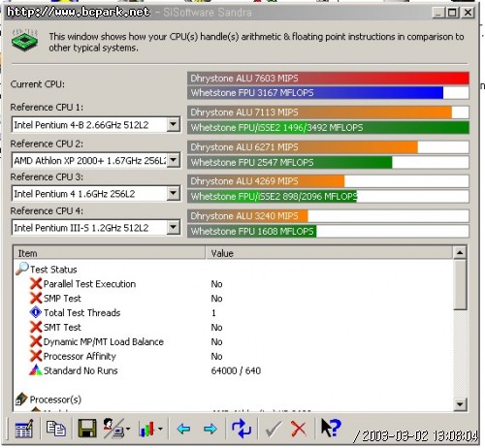Open the arrow beside the bar chart

(160, 429)
